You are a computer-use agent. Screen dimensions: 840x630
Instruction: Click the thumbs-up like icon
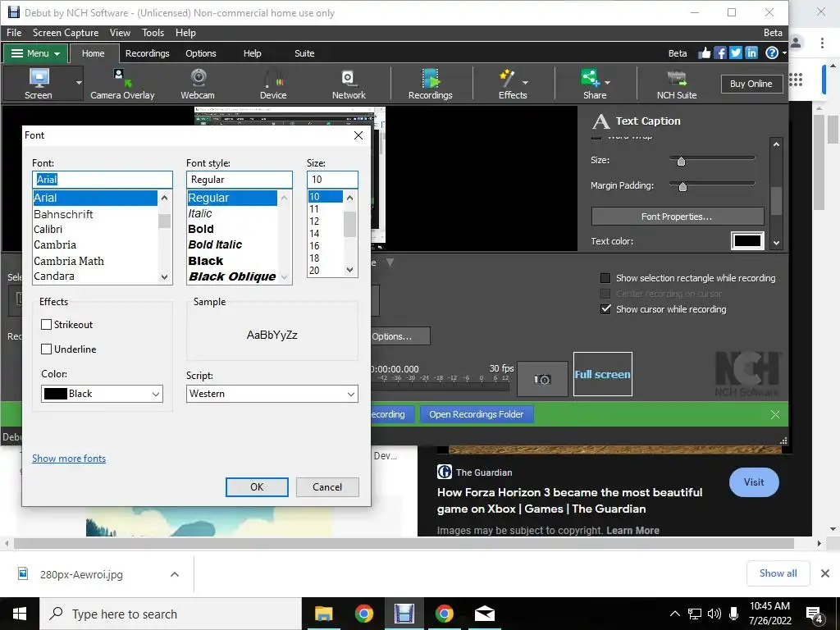tap(705, 52)
